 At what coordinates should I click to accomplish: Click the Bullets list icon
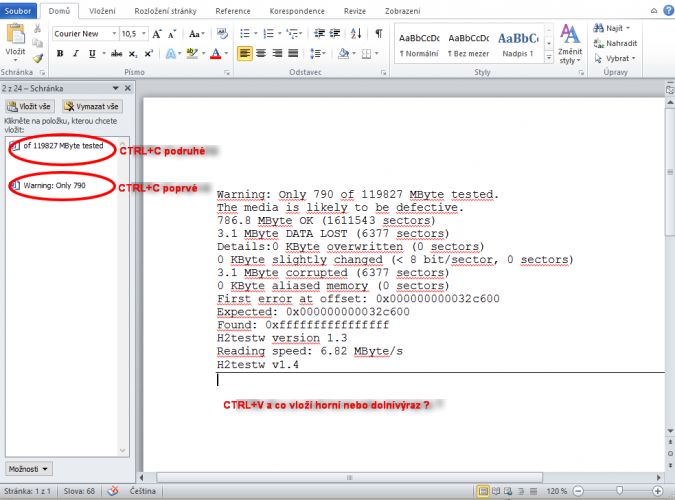(245, 34)
